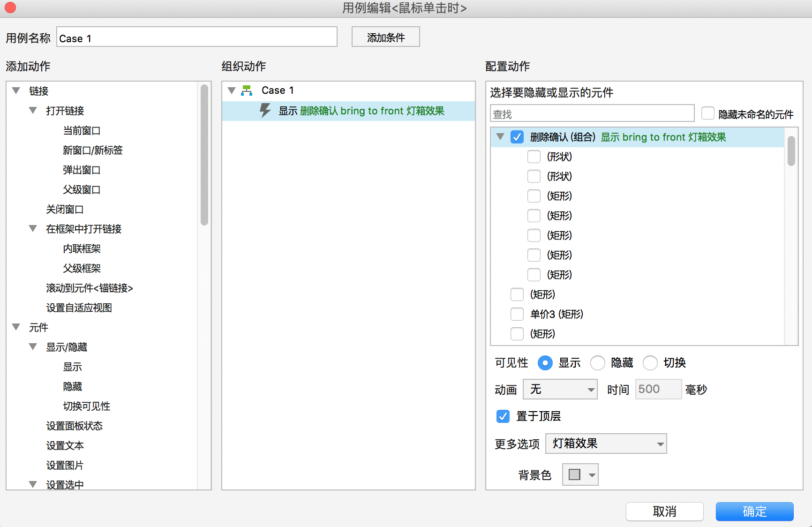Select the 关闭窗口 action
The width and height of the screenshot is (812, 527).
65,209
